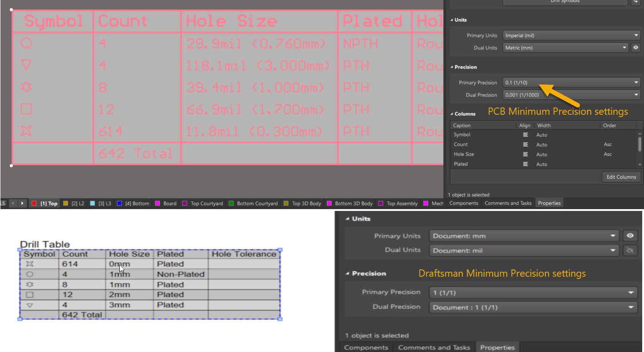Click the reset icon beside Drill Symbols button
The width and height of the screenshot is (644, 352).
[x=636, y=2]
